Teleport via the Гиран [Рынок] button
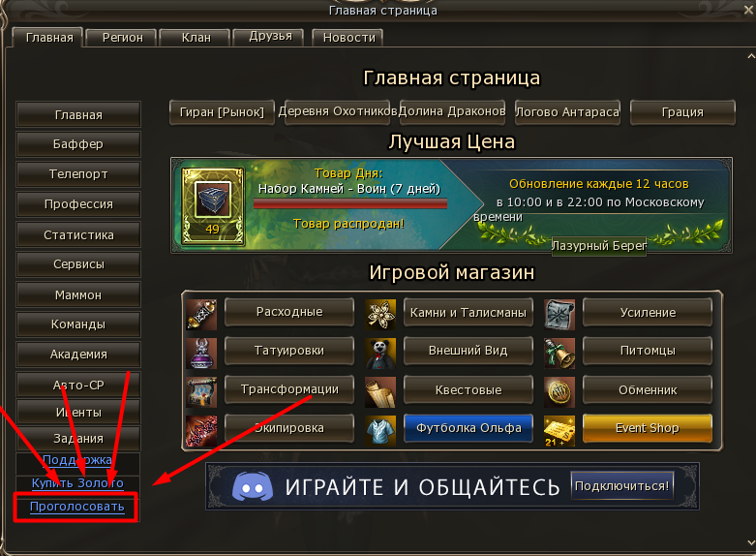 coord(222,112)
